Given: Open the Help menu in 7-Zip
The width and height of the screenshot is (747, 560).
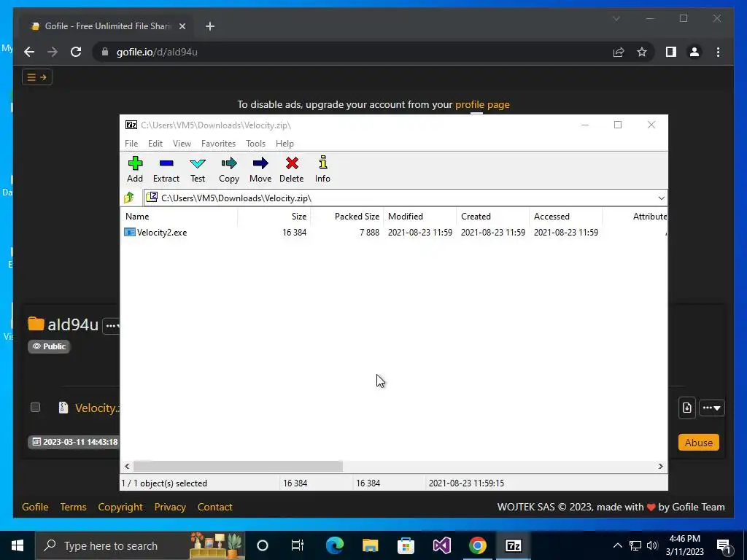Looking at the screenshot, I should coord(285,144).
